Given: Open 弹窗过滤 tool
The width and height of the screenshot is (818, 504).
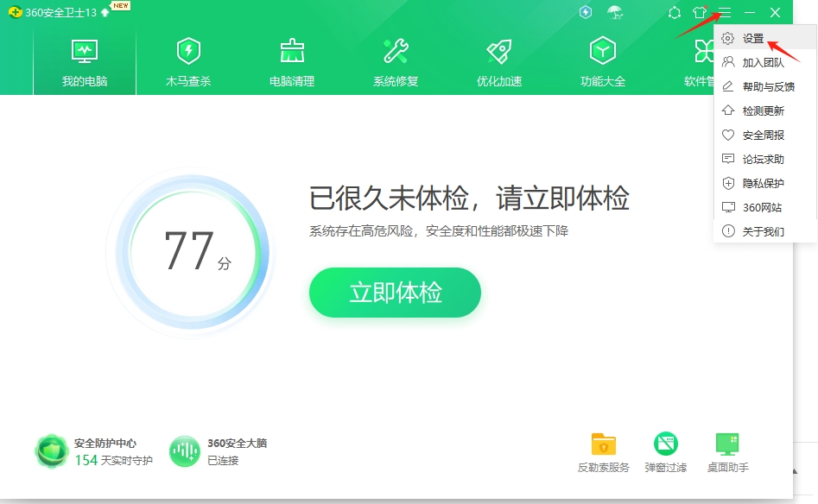Looking at the screenshot, I should pos(666,444).
